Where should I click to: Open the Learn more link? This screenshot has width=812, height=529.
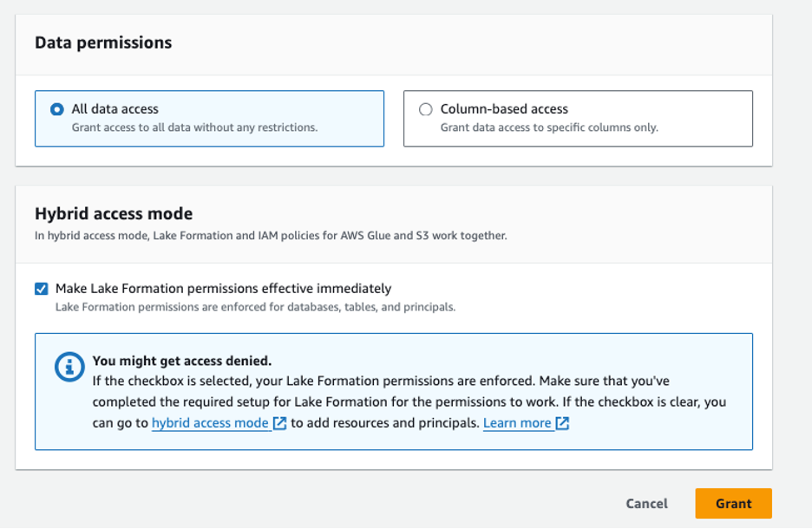[517, 423]
